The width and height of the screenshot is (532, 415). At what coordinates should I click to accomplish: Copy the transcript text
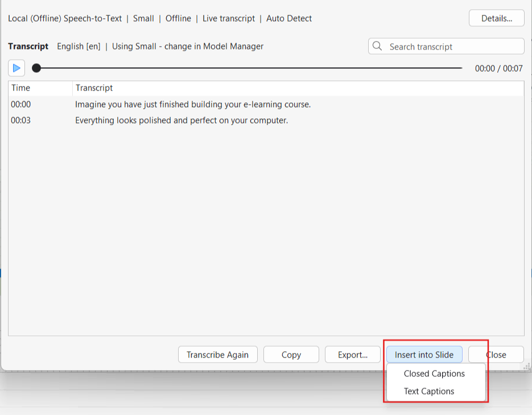point(291,355)
